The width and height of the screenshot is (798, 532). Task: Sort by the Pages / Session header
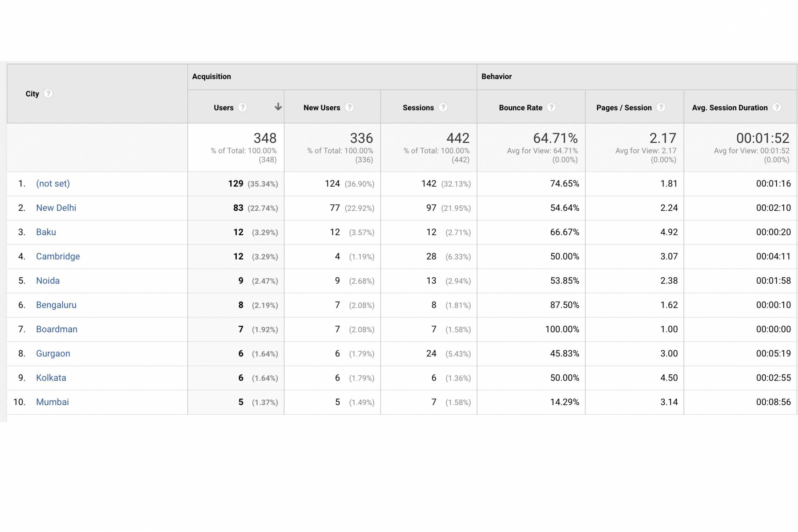pyautogui.click(x=624, y=108)
